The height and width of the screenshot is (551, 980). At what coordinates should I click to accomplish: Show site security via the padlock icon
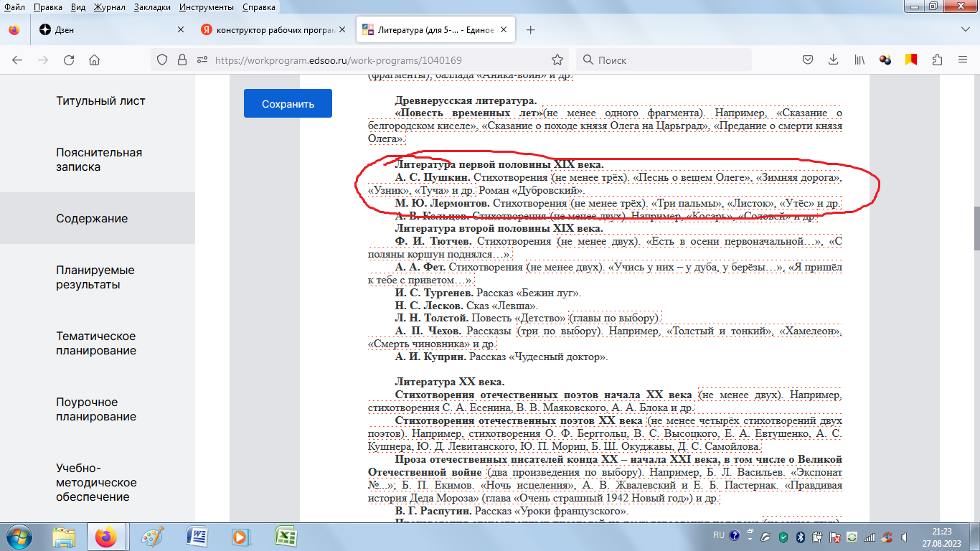182,60
